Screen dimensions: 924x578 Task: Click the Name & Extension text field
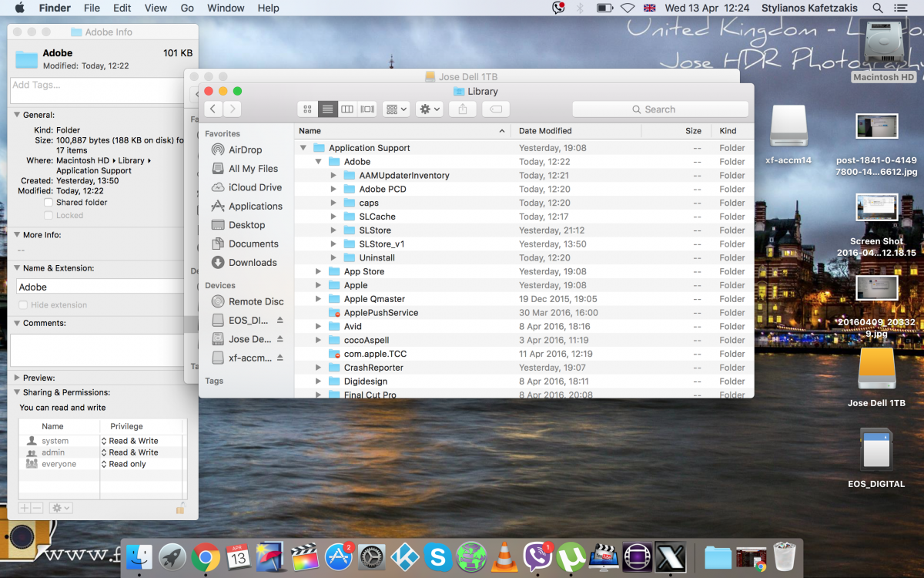(100, 287)
